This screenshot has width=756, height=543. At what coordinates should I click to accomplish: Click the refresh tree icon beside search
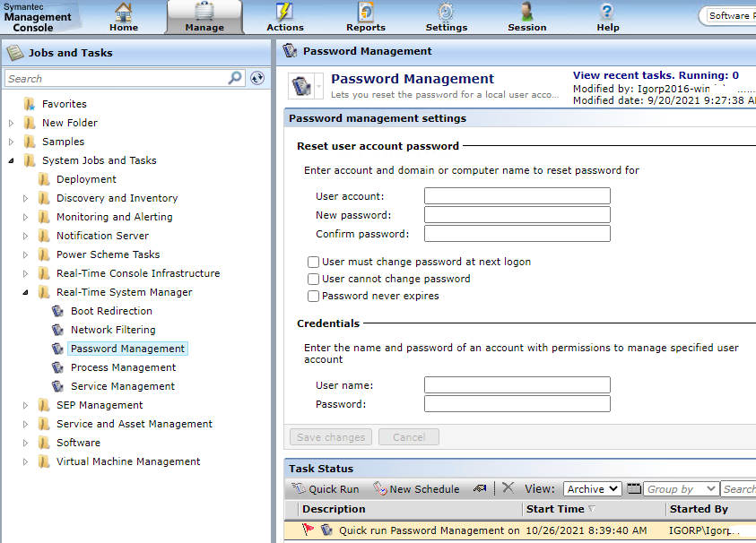click(257, 78)
